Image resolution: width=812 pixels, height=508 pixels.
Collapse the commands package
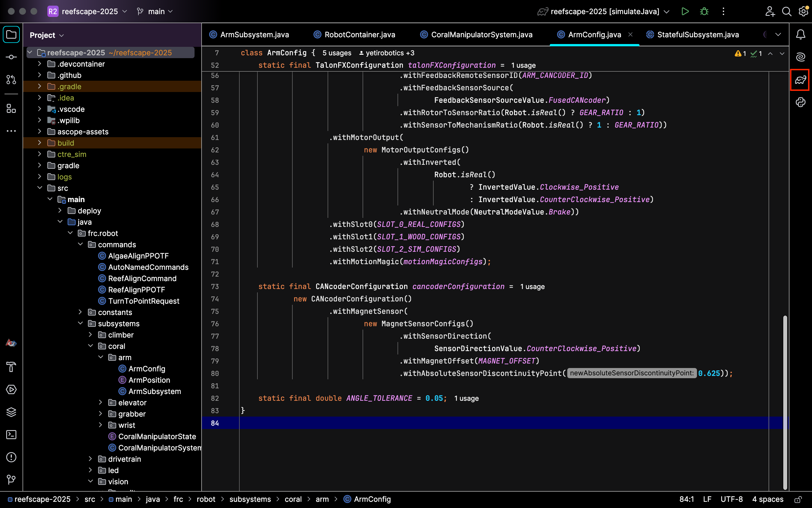[x=80, y=244]
